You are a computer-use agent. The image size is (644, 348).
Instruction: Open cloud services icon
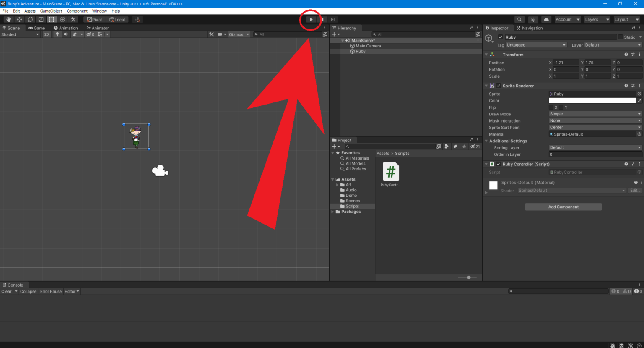click(x=546, y=20)
